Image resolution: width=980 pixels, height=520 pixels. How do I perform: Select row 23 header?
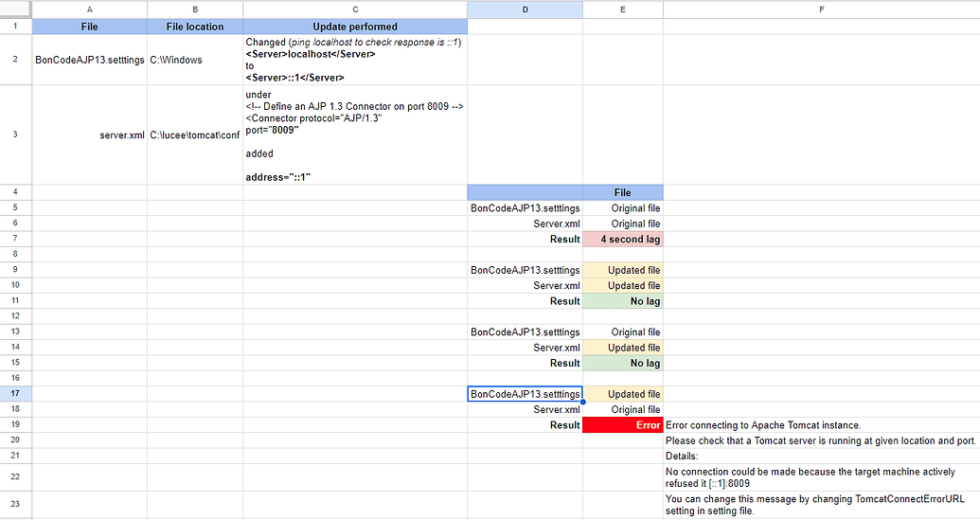pos(16,505)
